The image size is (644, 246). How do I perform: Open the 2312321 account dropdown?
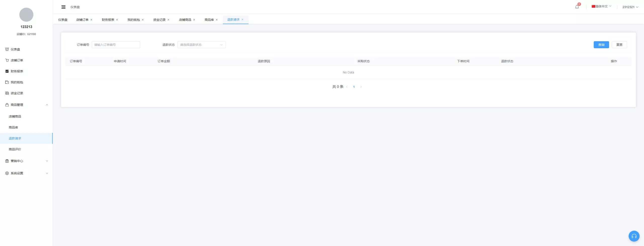coord(630,7)
